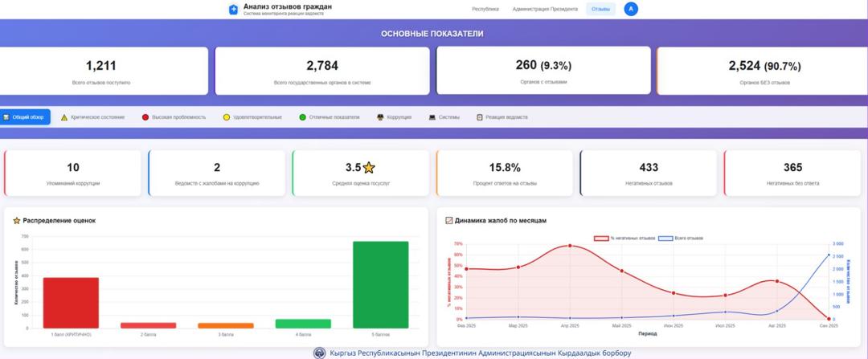868x359 pixels.
Task: Click the green circle icon for Отличные показатели
Action: [302, 117]
